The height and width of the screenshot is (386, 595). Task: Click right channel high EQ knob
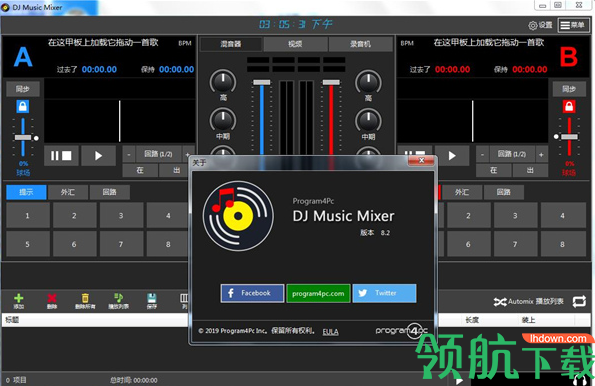click(368, 82)
